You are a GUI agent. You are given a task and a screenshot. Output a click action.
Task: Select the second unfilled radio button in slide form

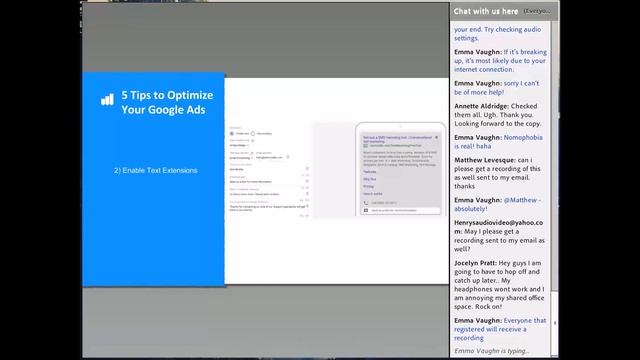(x=253, y=133)
